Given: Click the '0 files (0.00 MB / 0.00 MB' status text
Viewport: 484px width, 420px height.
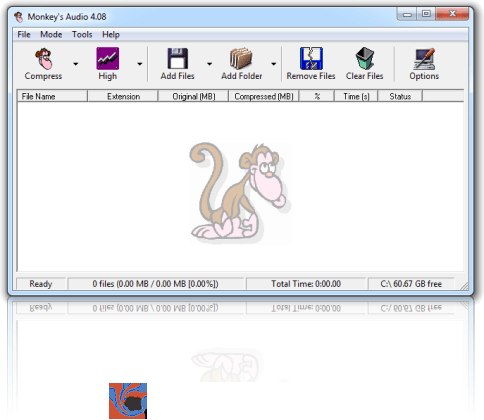Looking at the screenshot, I should tap(155, 284).
